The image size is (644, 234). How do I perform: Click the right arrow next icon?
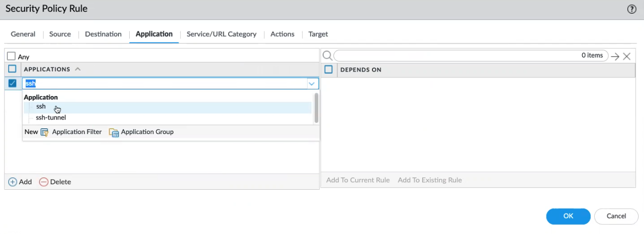pos(615,57)
